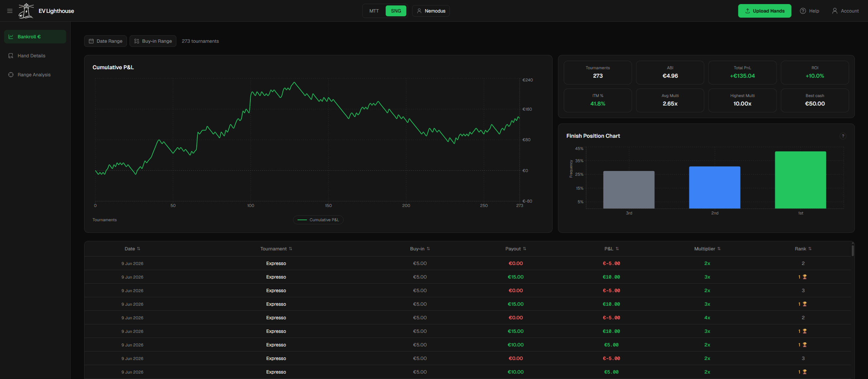Image resolution: width=868 pixels, height=379 pixels.
Task: Open the hamburger menu icon
Action: click(x=10, y=11)
